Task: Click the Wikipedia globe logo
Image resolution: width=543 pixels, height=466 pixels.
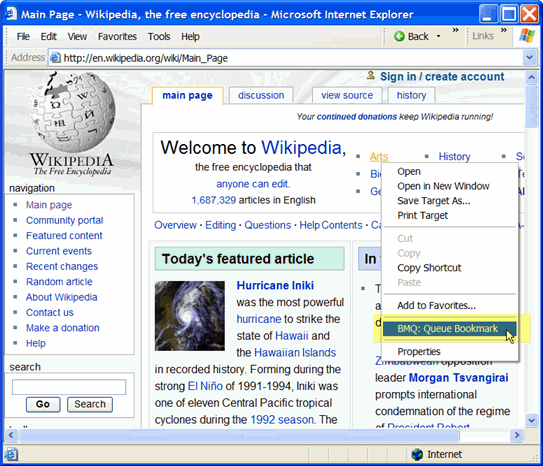Action: [73, 112]
